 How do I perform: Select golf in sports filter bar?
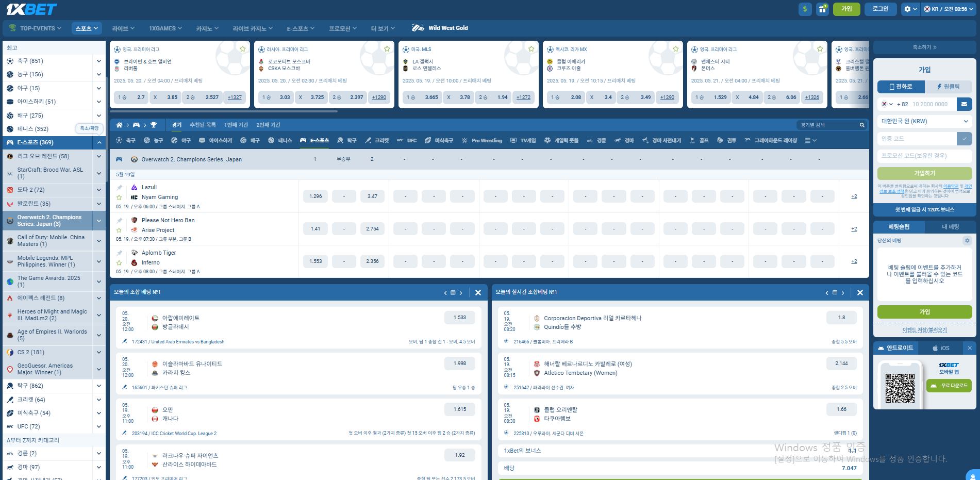(699, 140)
